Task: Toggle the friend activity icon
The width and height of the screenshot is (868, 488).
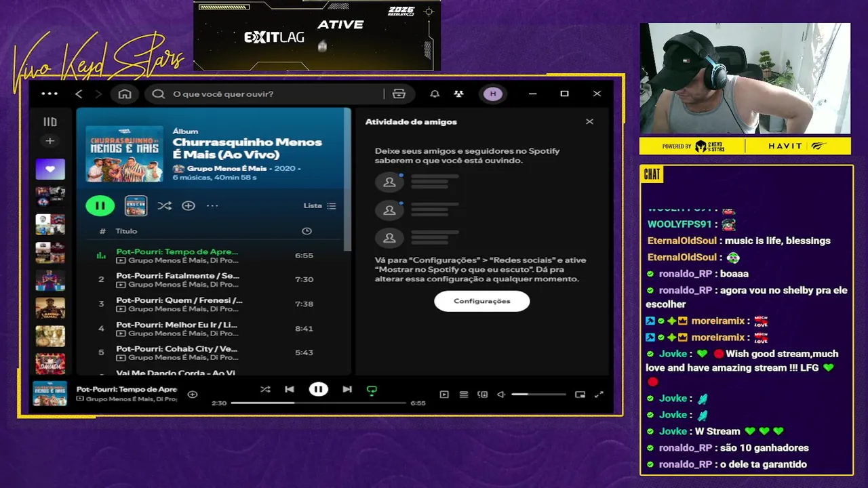Action: 459,94
